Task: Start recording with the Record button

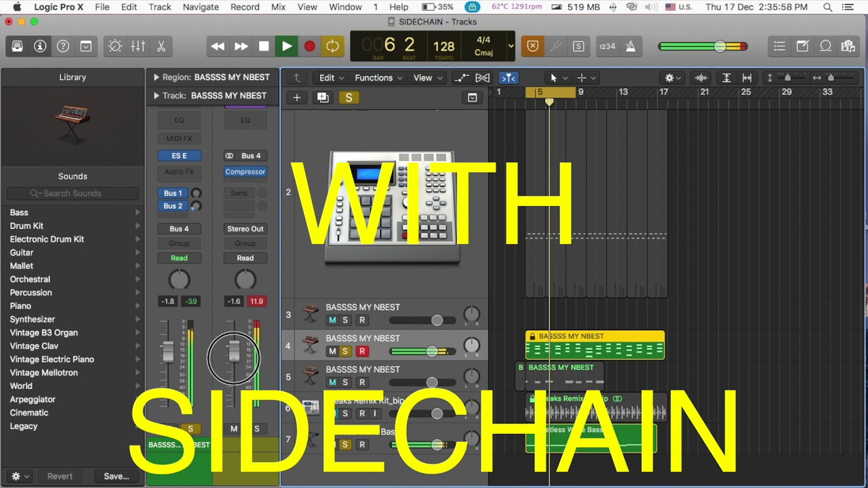Action: (x=309, y=46)
